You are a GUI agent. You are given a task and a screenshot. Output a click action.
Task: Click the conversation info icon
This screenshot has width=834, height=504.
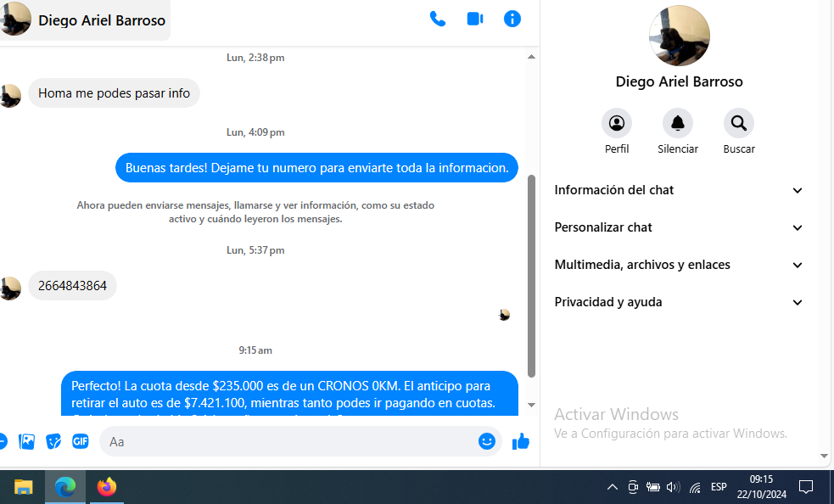pyautogui.click(x=512, y=19)
